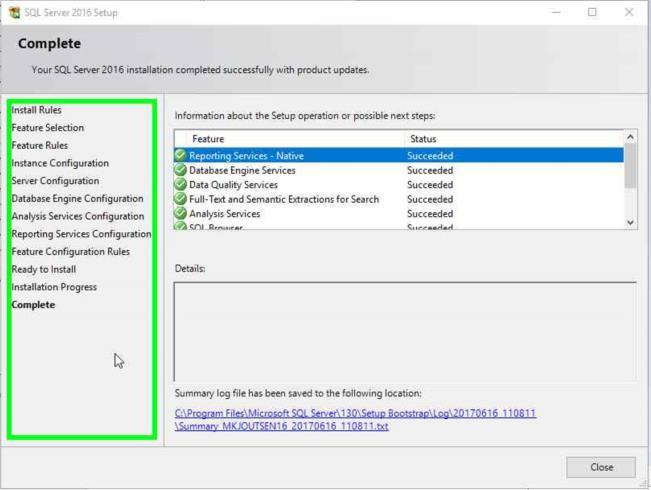Select Full-Text and Semantic Extractions for Search row
The height and width of the screenshot is (490, 651).
pos(399,199)
